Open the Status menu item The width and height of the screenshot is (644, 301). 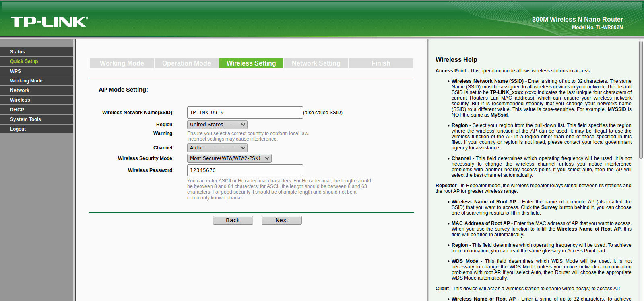[37, 52]
